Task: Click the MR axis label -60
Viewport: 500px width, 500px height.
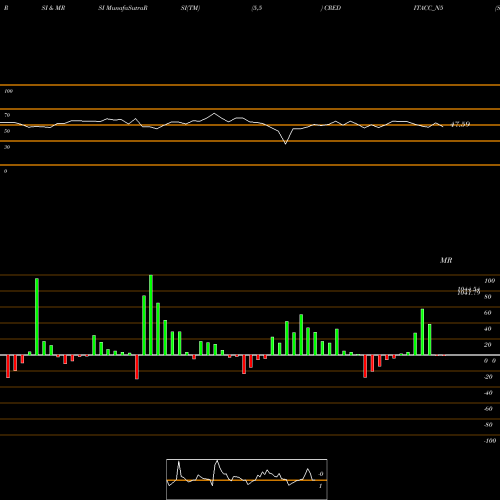Action: click(x=488, y=409)
